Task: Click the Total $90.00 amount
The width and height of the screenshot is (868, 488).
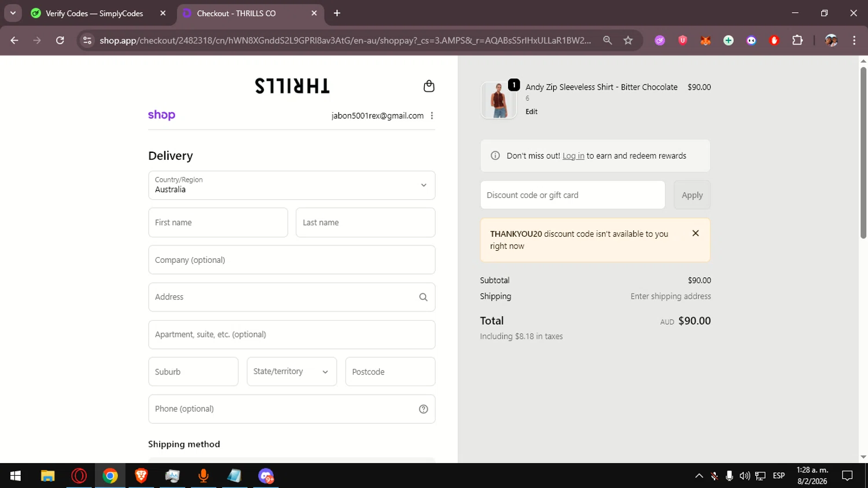Action: pos(694,321)
